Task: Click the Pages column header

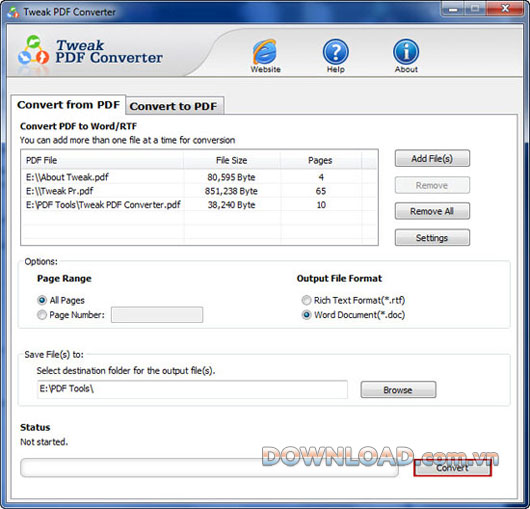Action: [x=320, y=160]
